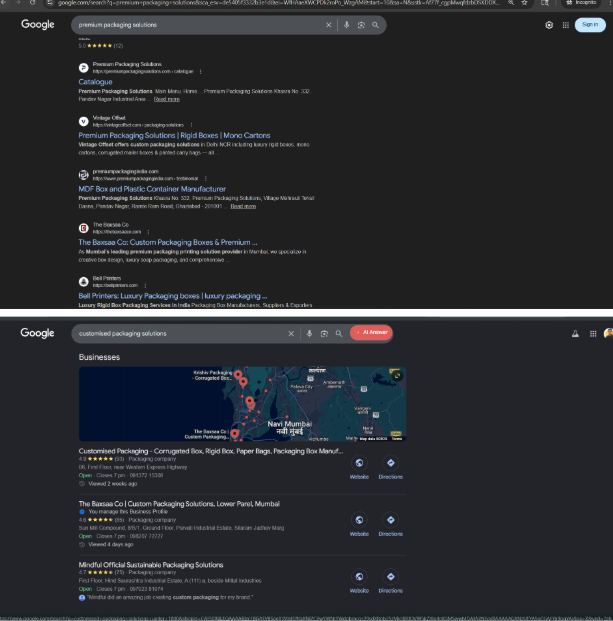
Task: Bookmark this page with the star icon
Action: [x=524, y=3]
